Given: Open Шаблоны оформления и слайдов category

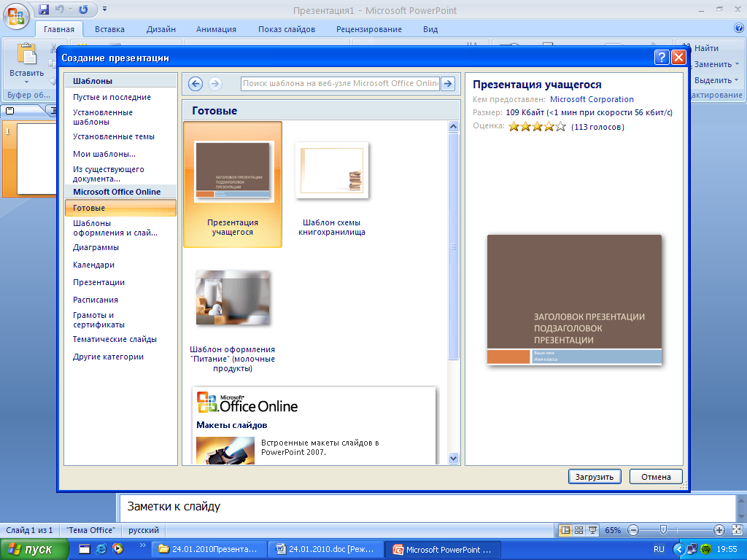Looking at the screenshot, I should coord(115,228).
